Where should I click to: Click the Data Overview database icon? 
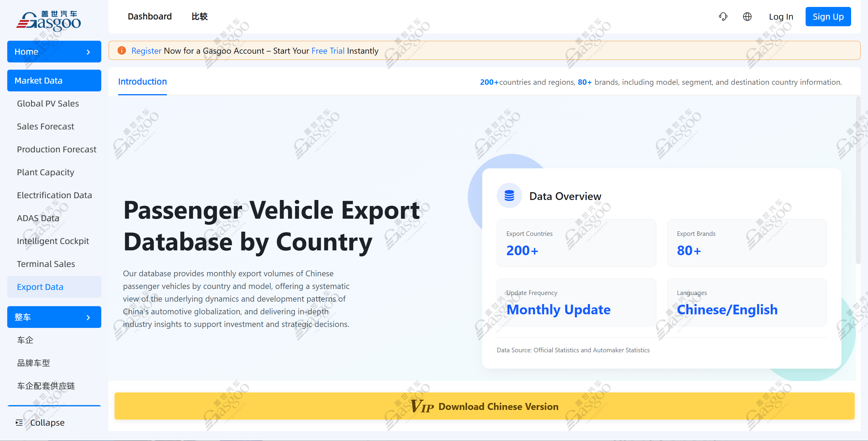point(509,195)
